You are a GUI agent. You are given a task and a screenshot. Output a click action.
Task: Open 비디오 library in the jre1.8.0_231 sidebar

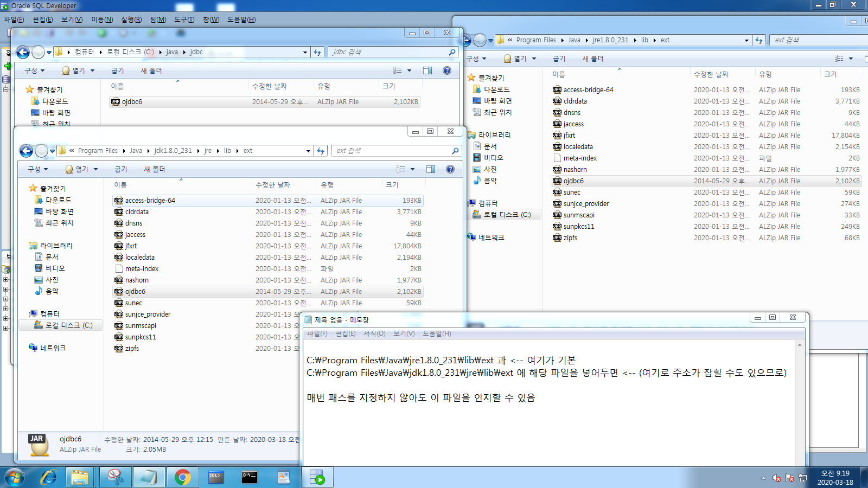[x=488, y=158]
